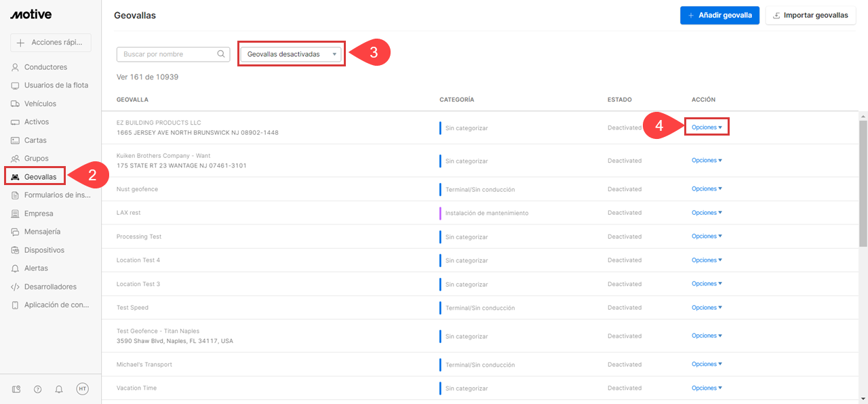Open Opciones for Processing Test
The width and height of the screenshot is (868, 404).
(707, 237)
